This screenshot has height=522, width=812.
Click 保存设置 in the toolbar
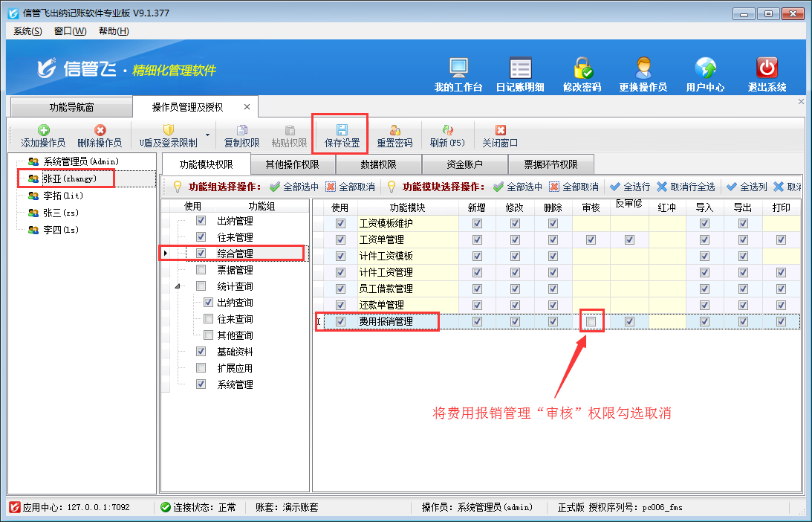(342, 135)
